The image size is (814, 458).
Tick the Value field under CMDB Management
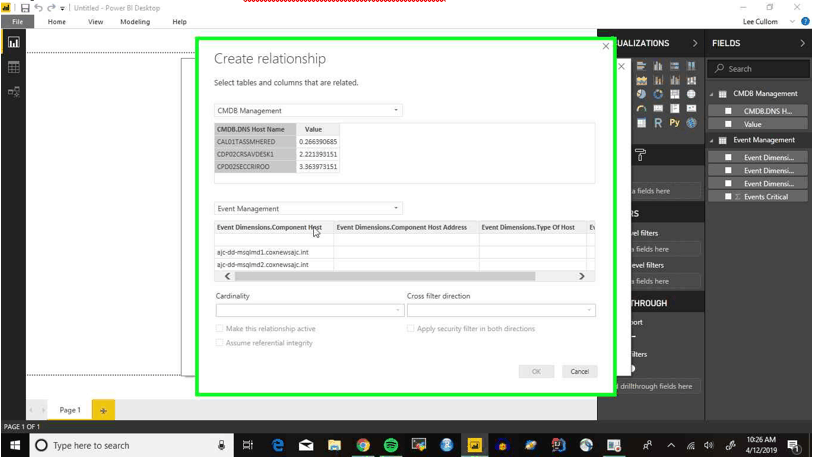pos(728,124)
